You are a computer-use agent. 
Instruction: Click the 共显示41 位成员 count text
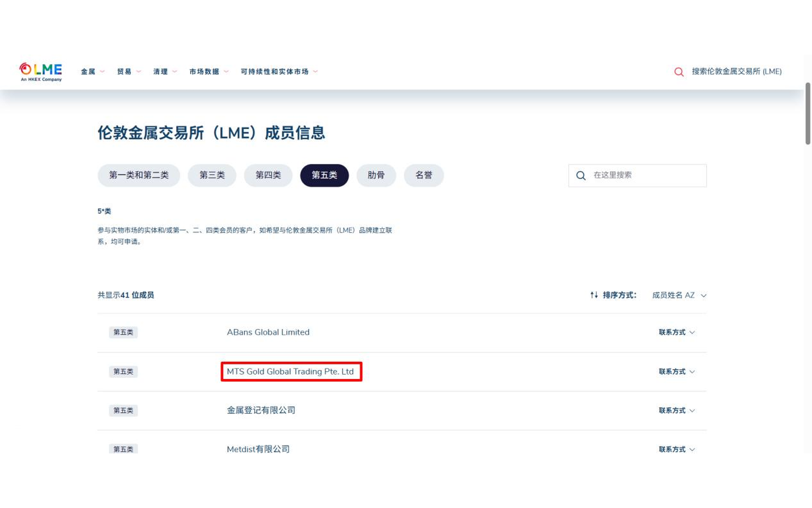(x=126, y=295)
